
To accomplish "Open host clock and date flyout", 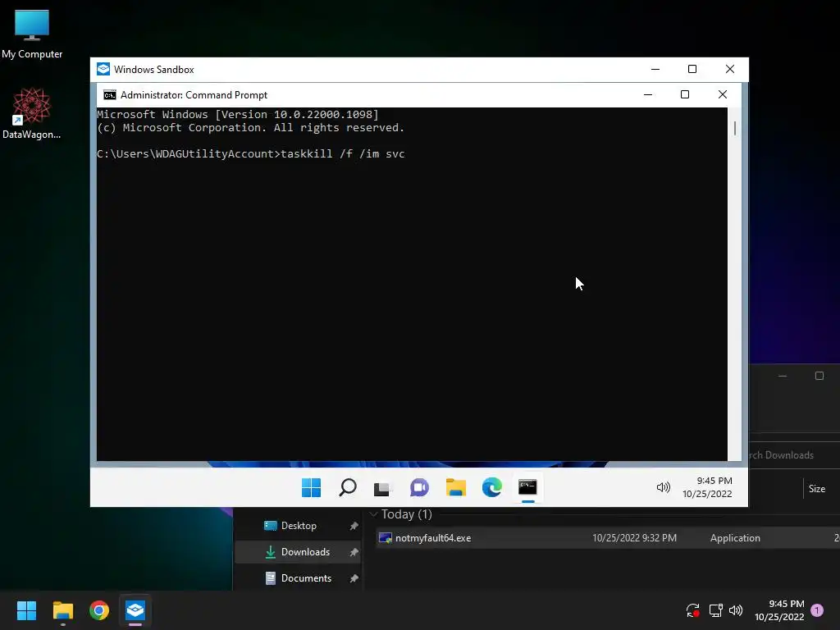I will tap(779, 610).
